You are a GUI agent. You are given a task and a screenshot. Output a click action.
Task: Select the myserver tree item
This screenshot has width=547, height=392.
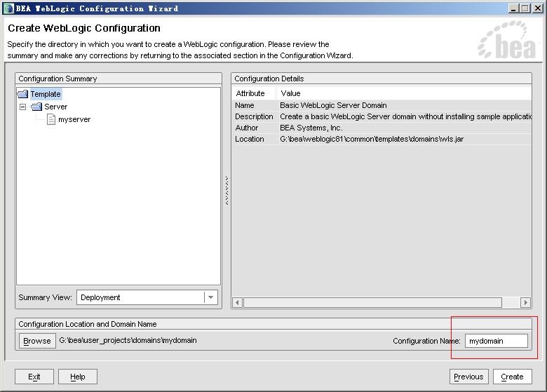click(74, 119)
